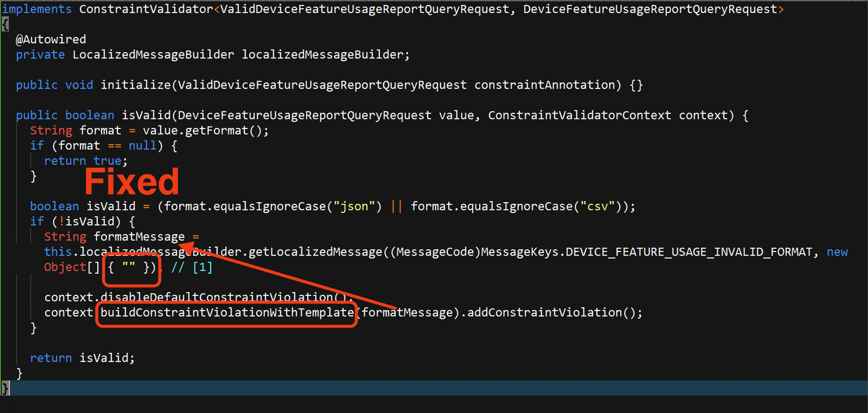The image size is (868, 413).
Task: Click 'constraintAnnotation' parameter name
Action: coord(544,85)
